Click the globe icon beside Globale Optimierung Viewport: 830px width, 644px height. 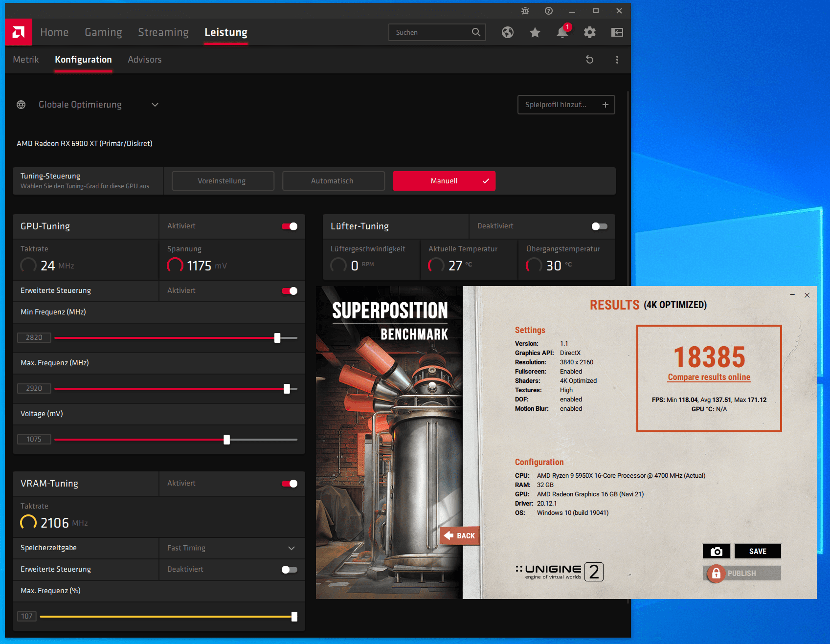[x=21, y=105]
